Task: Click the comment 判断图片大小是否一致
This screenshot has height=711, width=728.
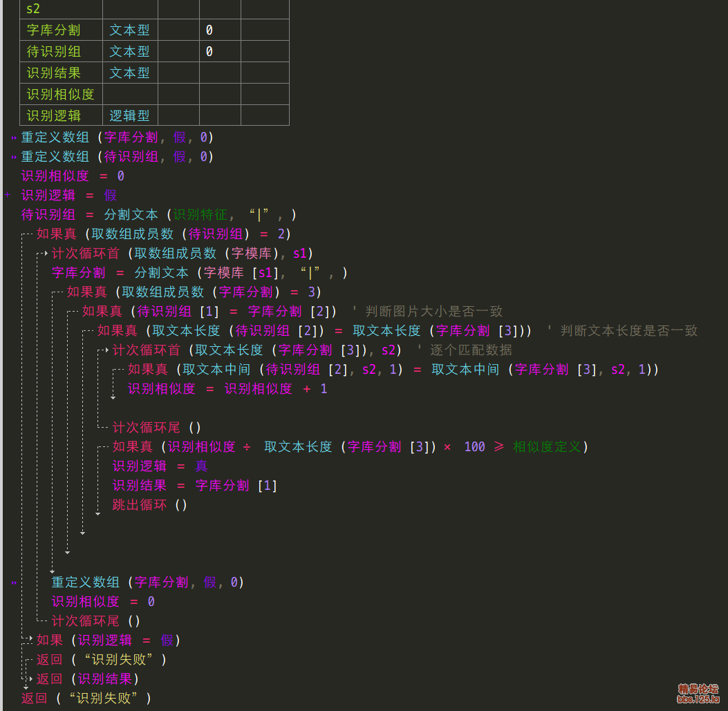Action: pos(433,312)
